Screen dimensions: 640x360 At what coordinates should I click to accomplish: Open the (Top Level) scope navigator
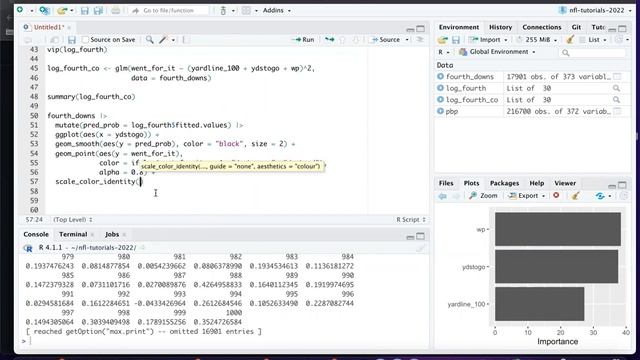(73, 220)
